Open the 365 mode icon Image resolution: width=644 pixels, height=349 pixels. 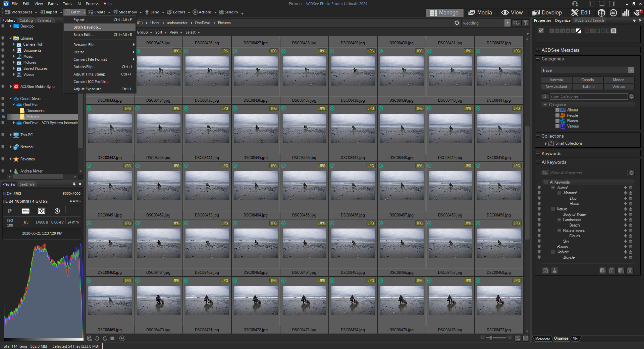[613, 13]
